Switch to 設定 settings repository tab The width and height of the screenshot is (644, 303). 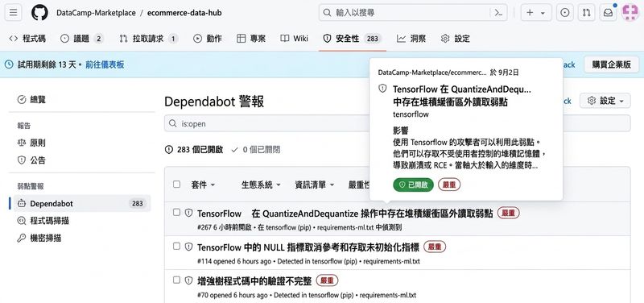coord(455,39)
